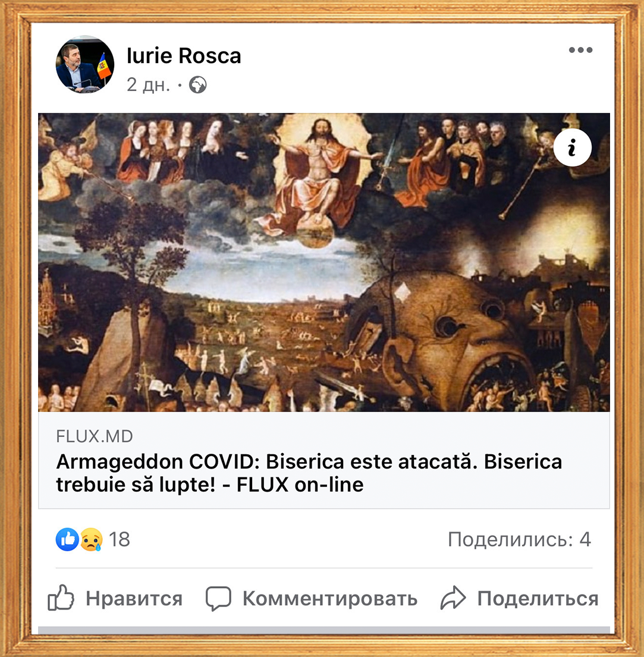644x657 pixels.
Task: Click the FLUX.MD source domain label
Action: click(x=95, y=436)
